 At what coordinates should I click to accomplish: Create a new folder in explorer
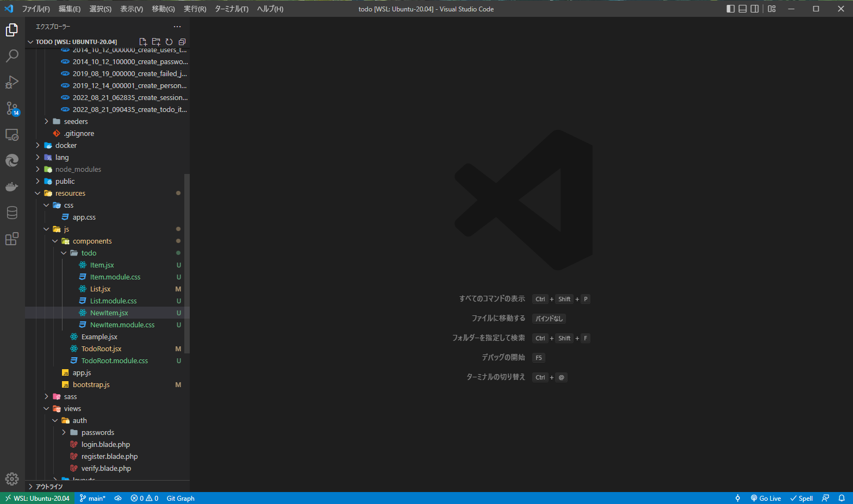[x=156, y=42]
